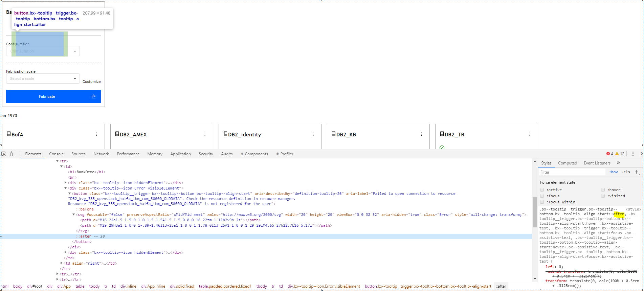
Task: Toggle the .cls class editor
Action: point(626,172)
